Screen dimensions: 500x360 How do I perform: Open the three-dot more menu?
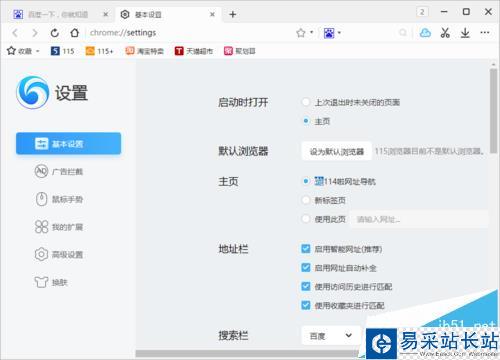(x=485, y=33)
